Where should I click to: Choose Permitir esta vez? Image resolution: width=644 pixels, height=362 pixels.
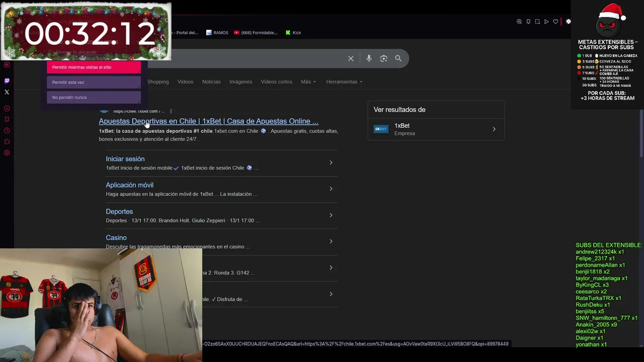(x=94, y=82)
